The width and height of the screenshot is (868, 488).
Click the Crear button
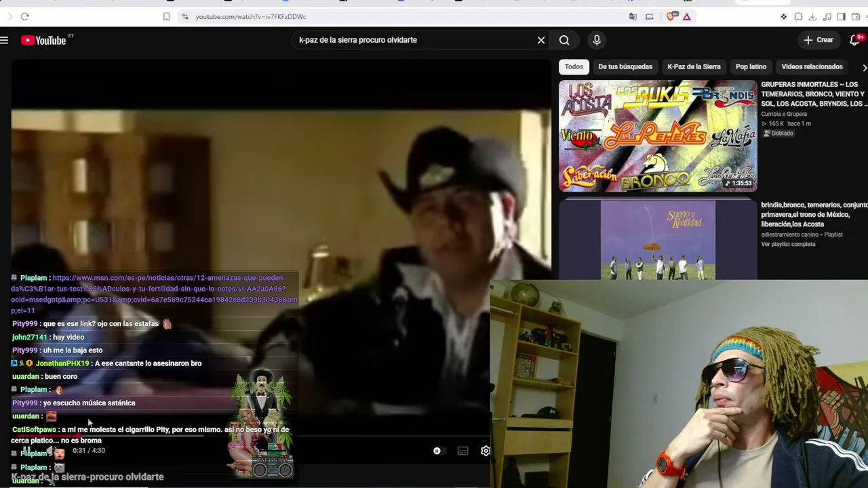tap(818, 40)
